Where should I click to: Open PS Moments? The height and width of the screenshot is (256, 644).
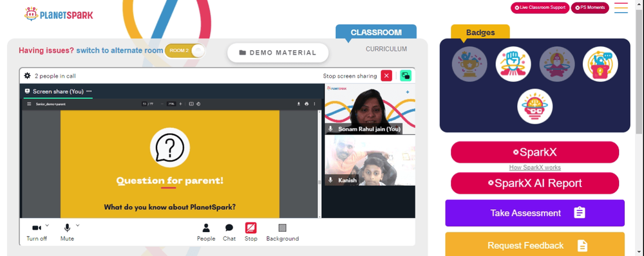(x=590, y=8)
